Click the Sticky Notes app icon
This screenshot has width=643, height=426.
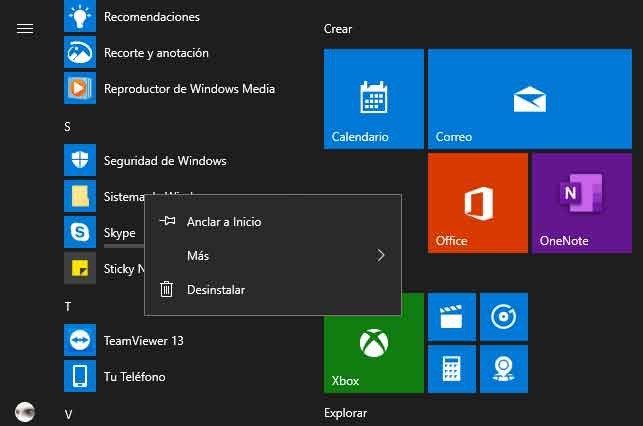point(80,268)
